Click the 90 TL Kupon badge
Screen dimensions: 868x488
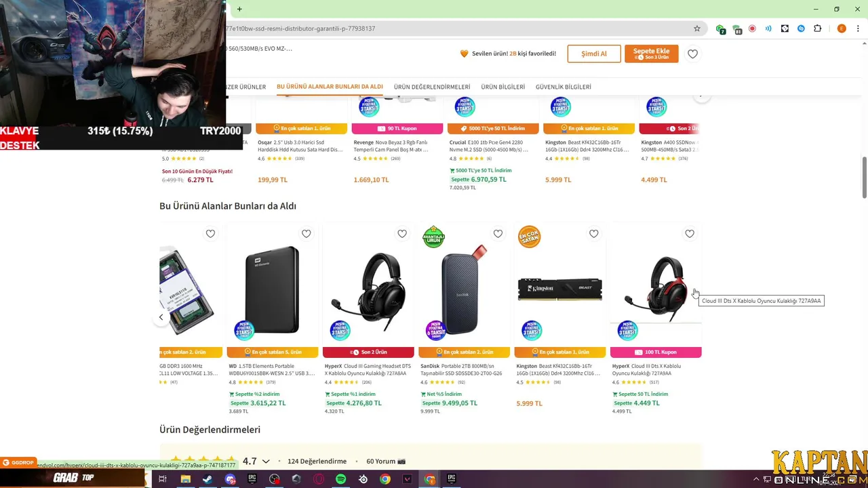397,129
